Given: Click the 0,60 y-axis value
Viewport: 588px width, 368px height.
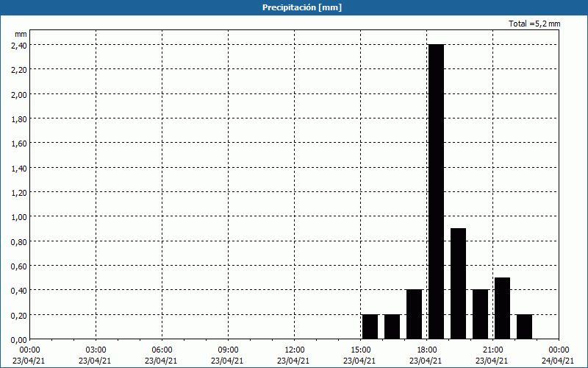Looking at the screenshot, I should click(19, 266).
